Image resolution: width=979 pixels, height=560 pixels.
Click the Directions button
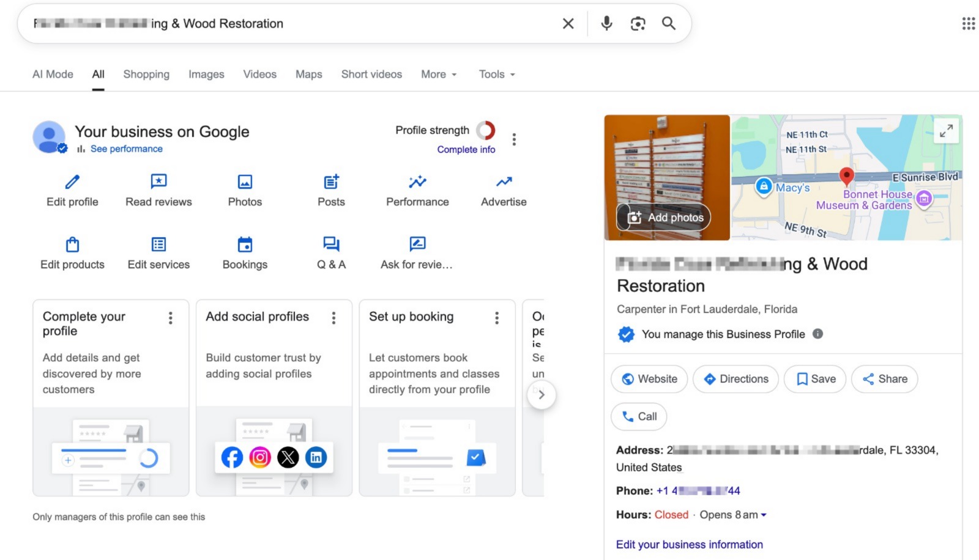coord(735,379)
